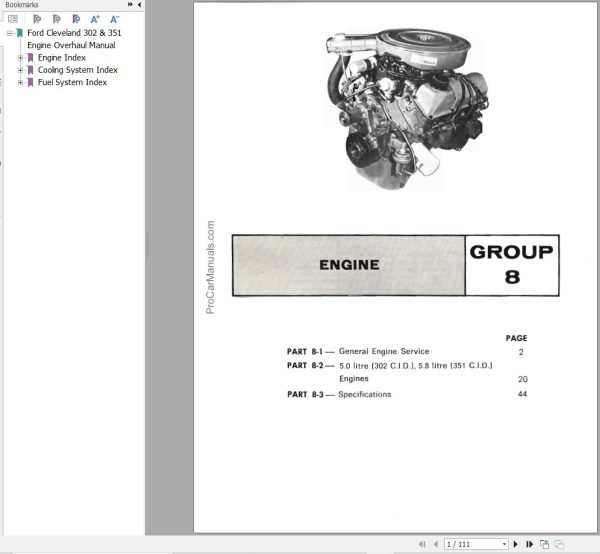This screenshot has width=600, height=554.
Task: Collapse the Ford Cleveland 302 & 351 bookmark tree
Action: pyautogui.click(x=10, y=33)
